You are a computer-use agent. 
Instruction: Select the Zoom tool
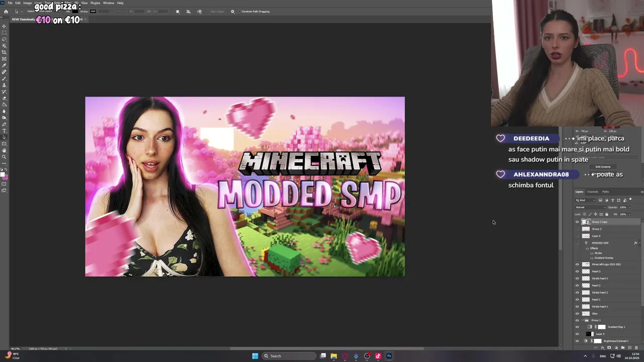coord(4,157)
